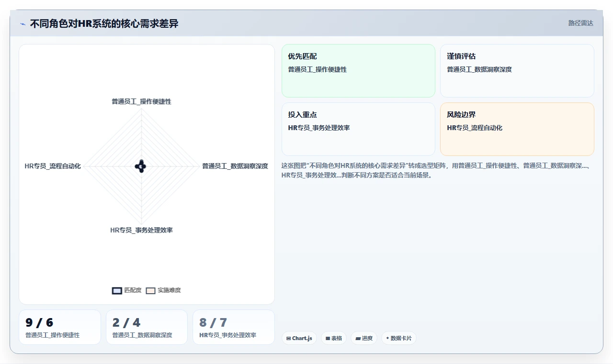
Task: Click the icon inside 数据卡片 chip
Action: click(387, 338)
